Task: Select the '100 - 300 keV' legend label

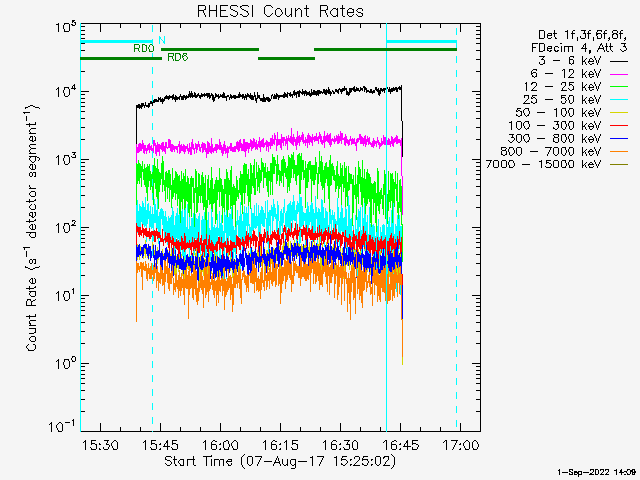Action: pos(554,126)
